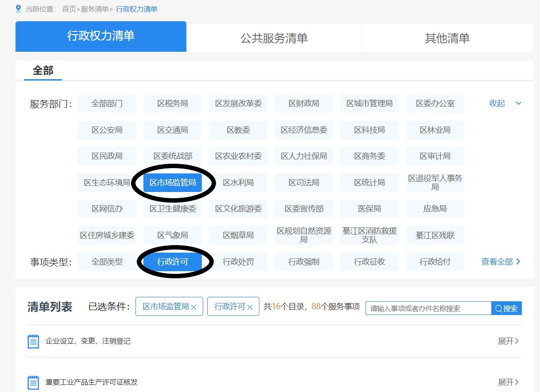Click the 搜索 search button
This screenshot has height=392, width=540.
click(506, 308)
